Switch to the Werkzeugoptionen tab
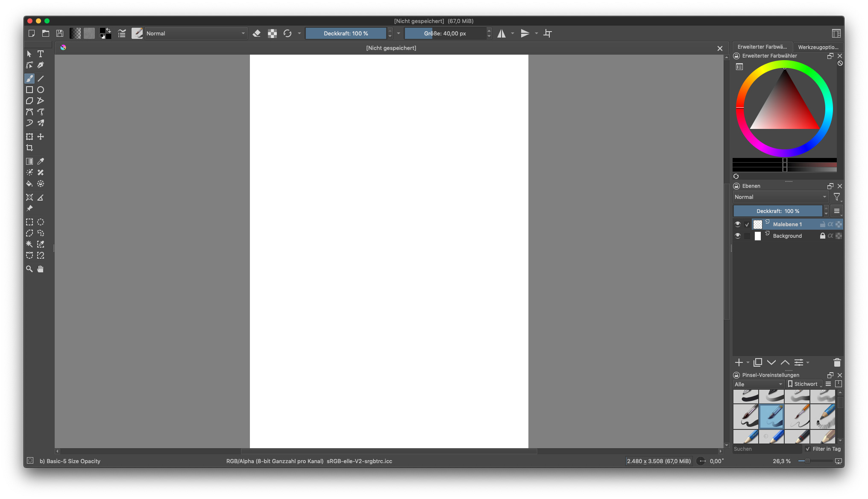The image size is (868, 499). click(818, 47)
